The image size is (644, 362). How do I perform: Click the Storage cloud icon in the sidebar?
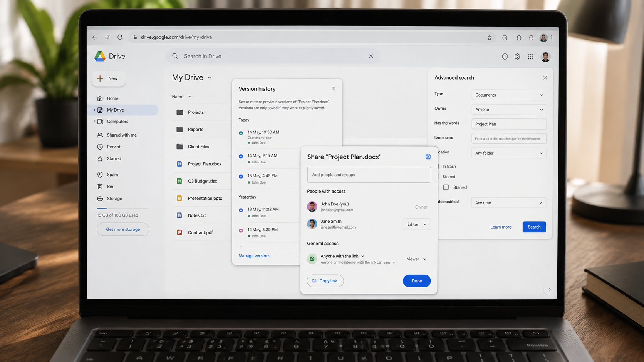(x=100, y=199)
